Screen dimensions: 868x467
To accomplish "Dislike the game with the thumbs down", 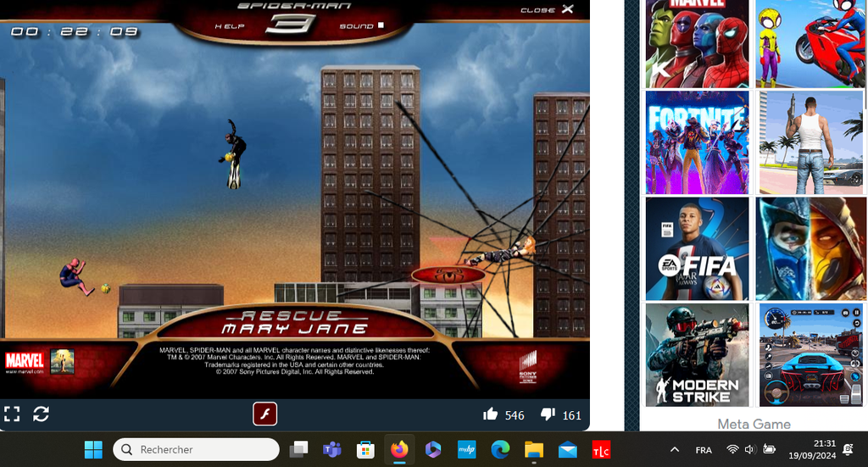I will point(548,414).
